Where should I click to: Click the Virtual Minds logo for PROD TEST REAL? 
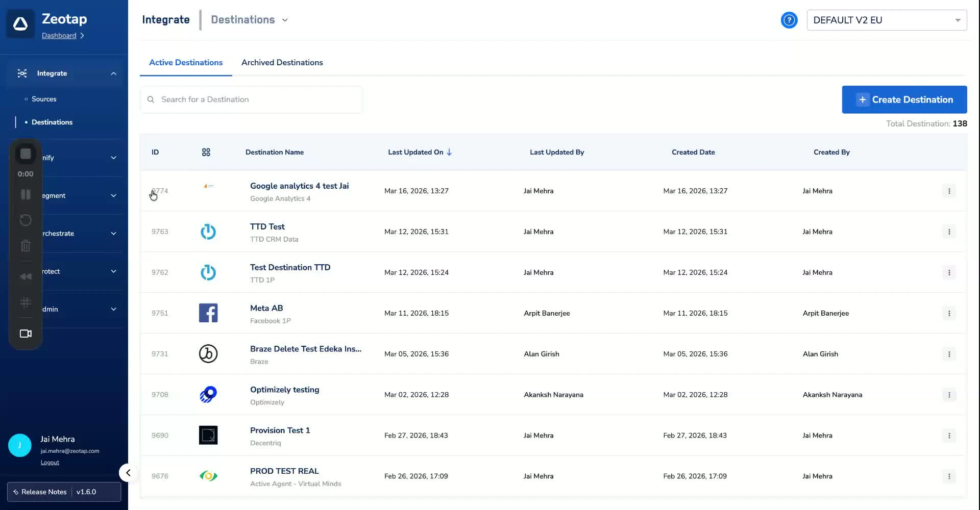tap(208, 476)
